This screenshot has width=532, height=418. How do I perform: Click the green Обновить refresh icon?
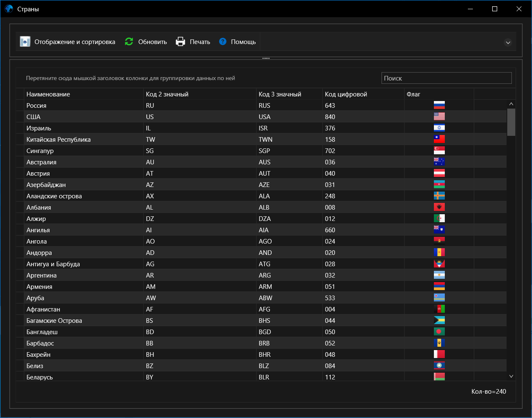pyautogui.click(x=129, y=42)
